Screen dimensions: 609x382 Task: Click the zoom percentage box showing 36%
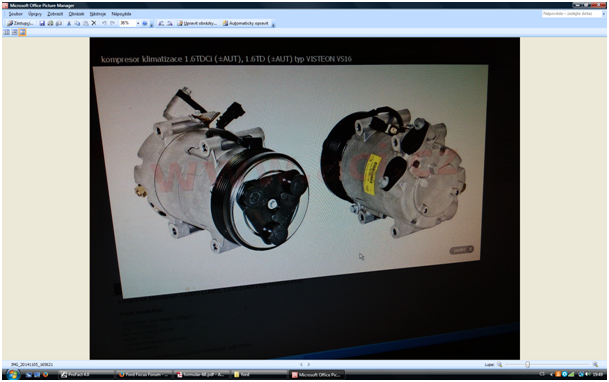[x=127, y=23]
